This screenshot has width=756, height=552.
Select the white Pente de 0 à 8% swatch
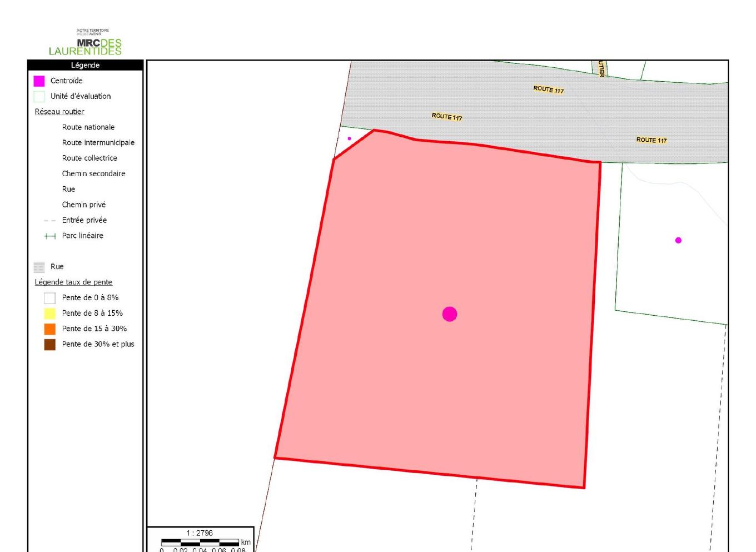click(x=50, y=298)
